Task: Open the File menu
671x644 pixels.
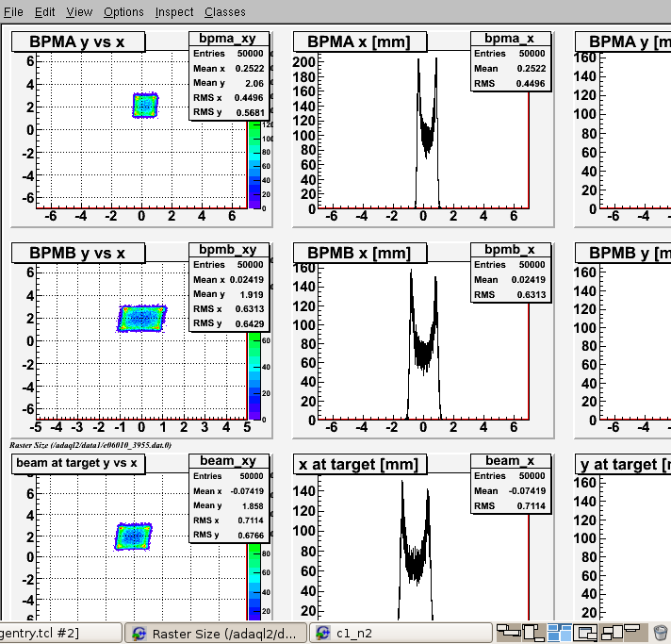Action: point(13,12)
